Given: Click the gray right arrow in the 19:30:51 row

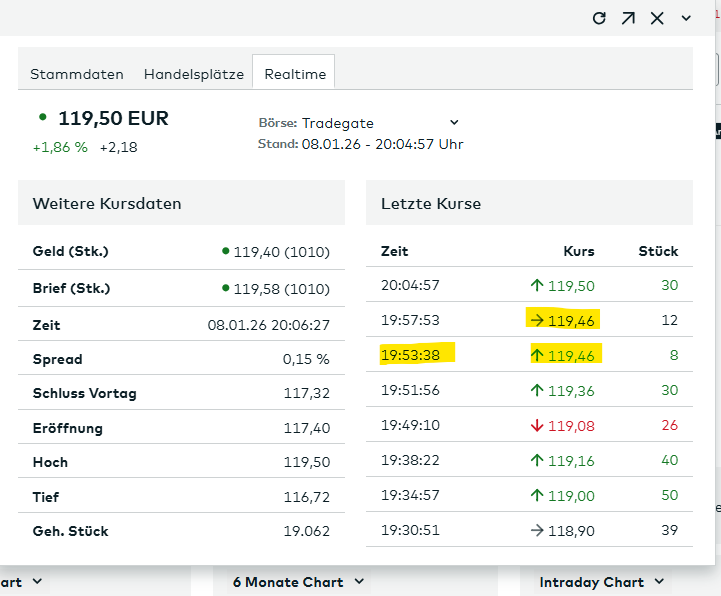Looking at the screenshot, I should pos(537,531).
